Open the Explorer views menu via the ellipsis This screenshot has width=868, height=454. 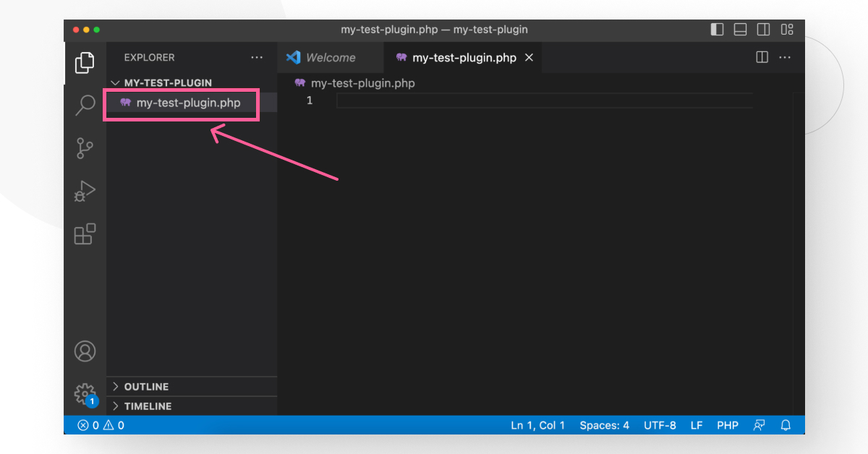pos(257,57)
